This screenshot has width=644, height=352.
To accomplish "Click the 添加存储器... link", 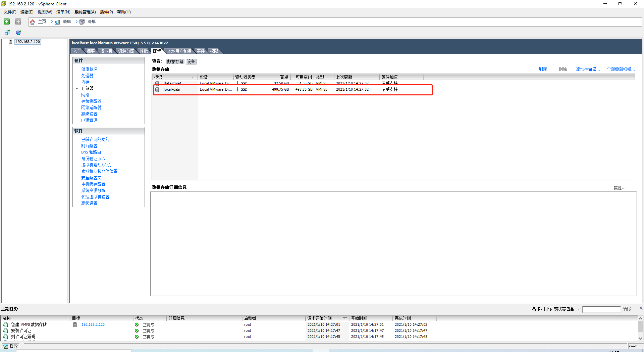I will pyautogui.click(x=588, y=69).
